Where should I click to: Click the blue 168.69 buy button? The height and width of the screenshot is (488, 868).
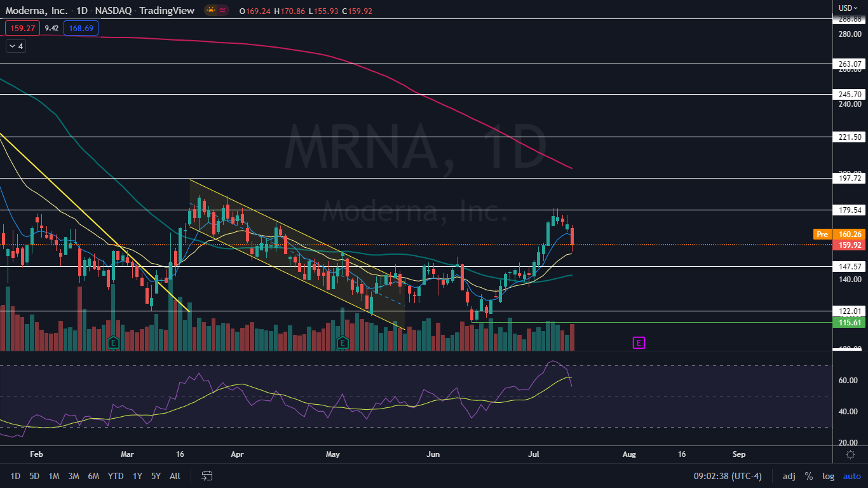81,28
